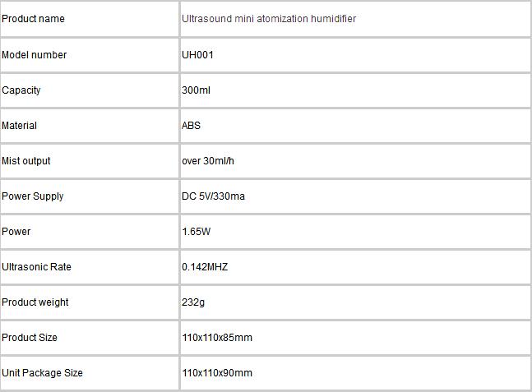The image size is (532, 392).
Task: Select the over 30ml/h value
Action: coord(208,161)
